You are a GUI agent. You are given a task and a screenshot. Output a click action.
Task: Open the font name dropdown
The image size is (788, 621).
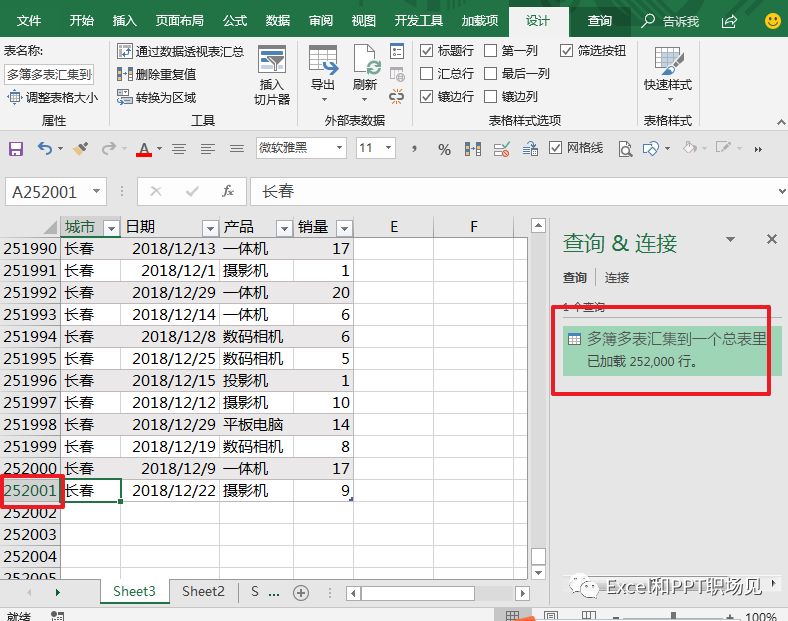339,148
